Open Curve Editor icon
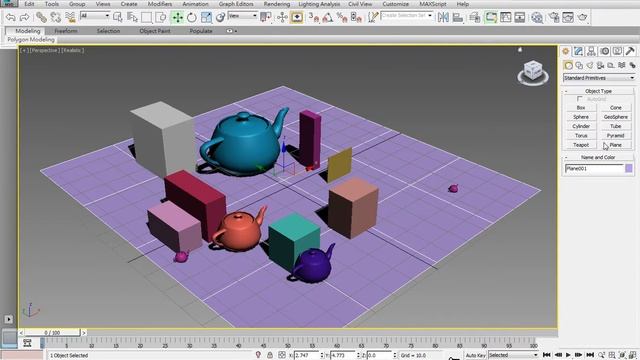 click(505, 17)
